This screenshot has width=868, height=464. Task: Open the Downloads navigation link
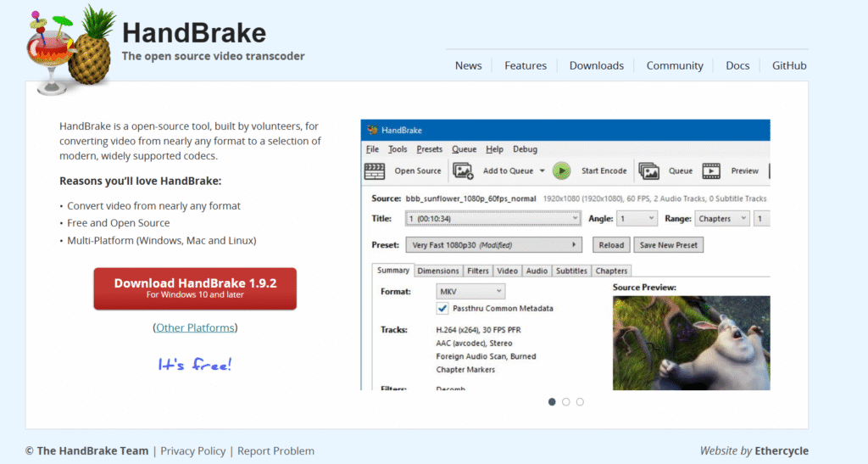click(596, 66)
